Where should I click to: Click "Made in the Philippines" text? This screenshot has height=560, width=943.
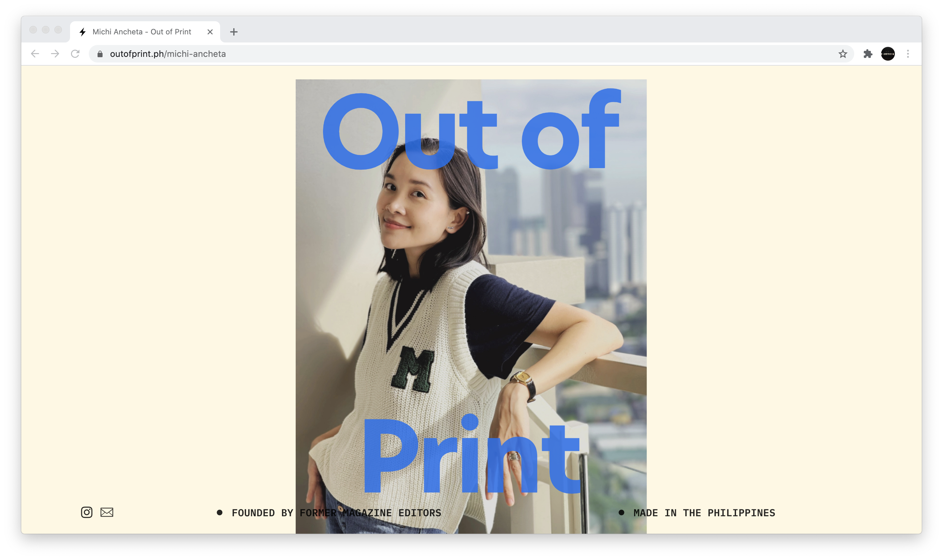pyautogui.click(x=704, y=513)
